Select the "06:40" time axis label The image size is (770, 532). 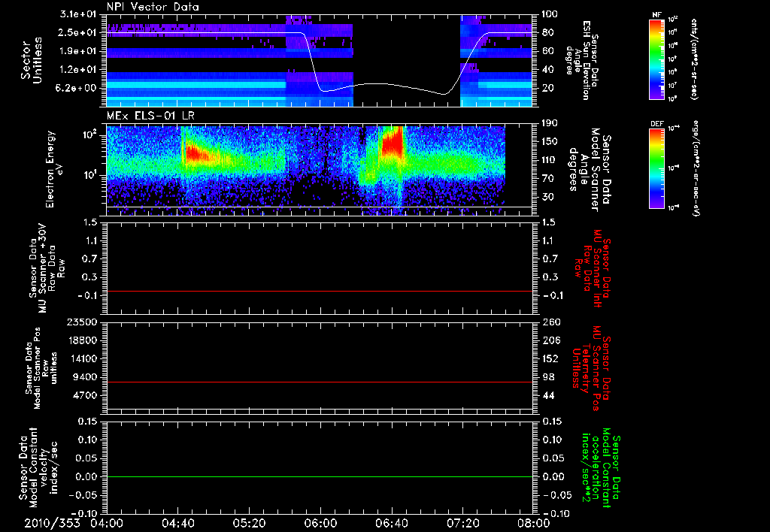(391, 523)
